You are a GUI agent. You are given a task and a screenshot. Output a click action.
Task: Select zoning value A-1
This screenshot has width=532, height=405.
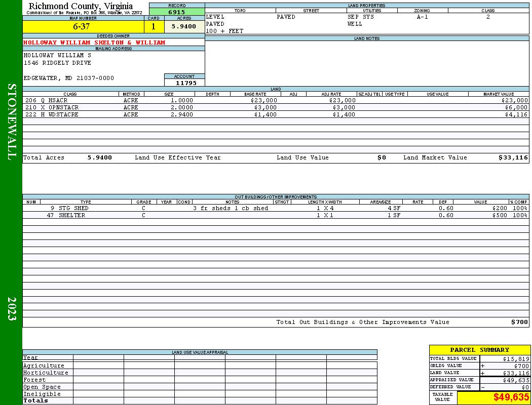coord(423,17)
